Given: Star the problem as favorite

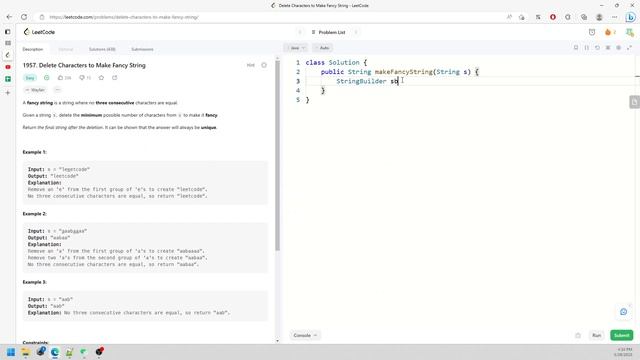Looking at the screenshot, I should pyautogui.click(x=101, y=78).
